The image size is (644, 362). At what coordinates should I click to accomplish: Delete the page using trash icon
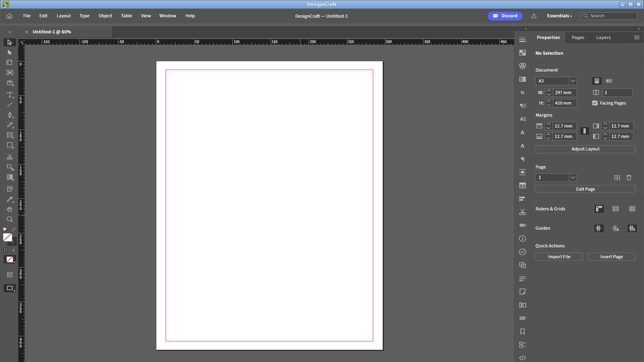point(629,177)
